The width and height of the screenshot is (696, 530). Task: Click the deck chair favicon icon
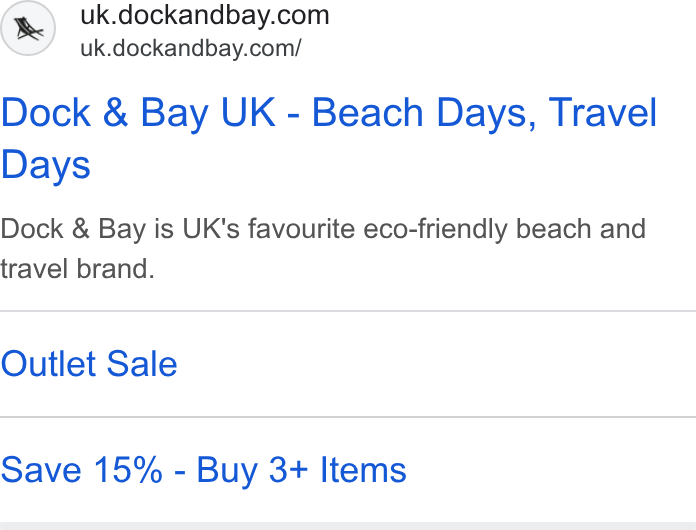(x=29, y=29)
